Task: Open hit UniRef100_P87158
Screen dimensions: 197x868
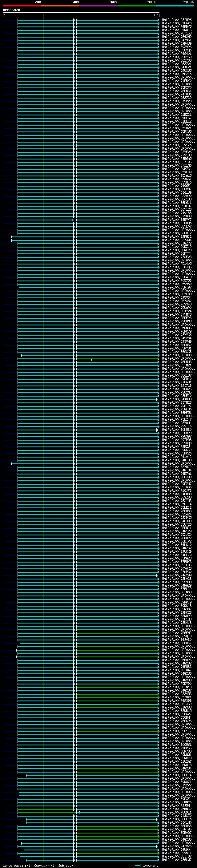Action: coord(177,33)
